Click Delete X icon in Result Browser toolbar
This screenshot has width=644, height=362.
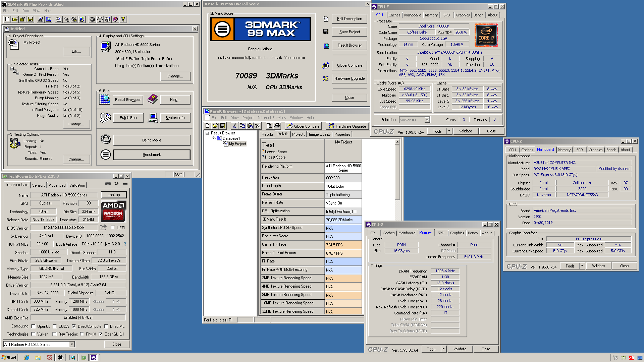258,126
